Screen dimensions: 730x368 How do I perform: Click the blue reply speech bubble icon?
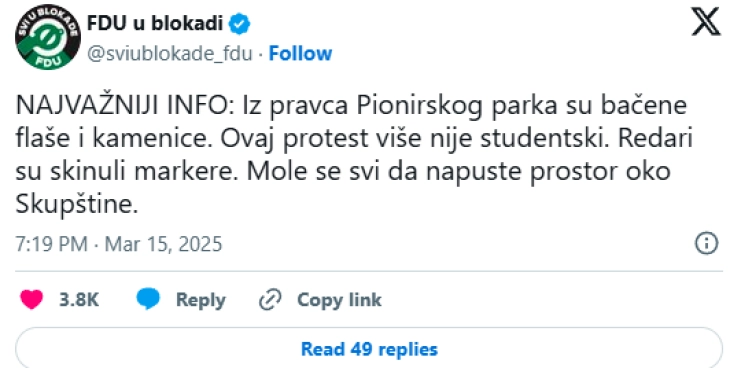pyautogui.click(x=148, y=299)
